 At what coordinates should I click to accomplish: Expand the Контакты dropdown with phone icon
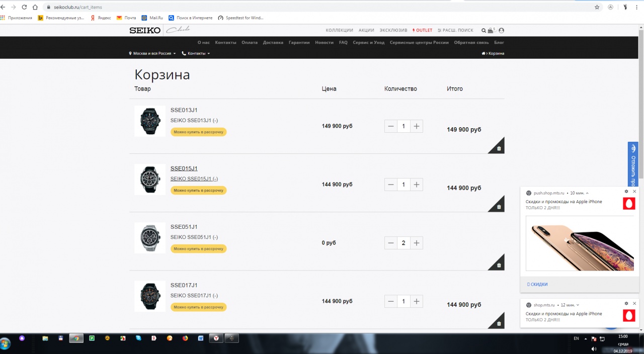coord(196,53)
